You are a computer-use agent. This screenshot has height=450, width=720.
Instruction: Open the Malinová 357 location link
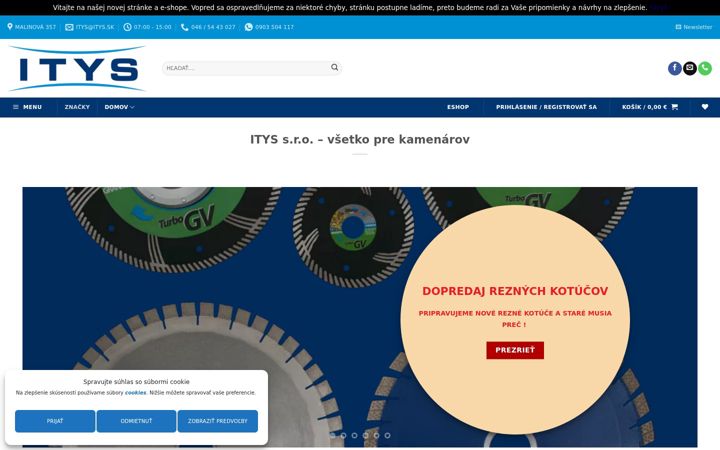click(x=31, y=27)
